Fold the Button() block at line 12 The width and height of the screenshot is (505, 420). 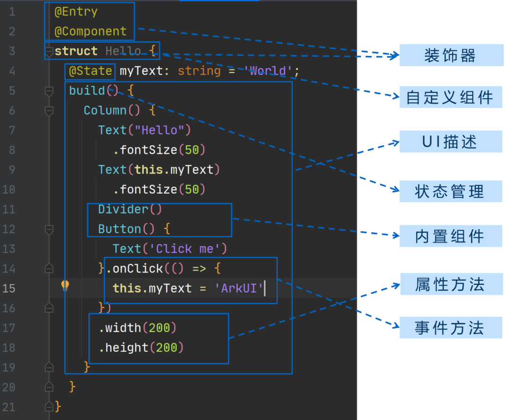(49, 230)
